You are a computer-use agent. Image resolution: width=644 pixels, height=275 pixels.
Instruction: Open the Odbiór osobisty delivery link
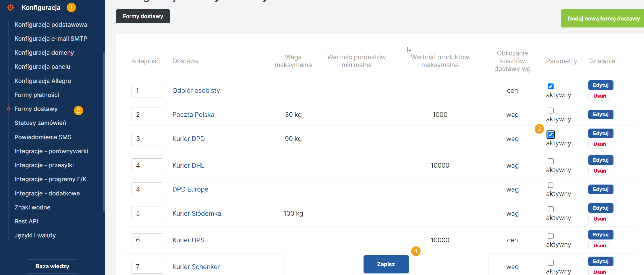tap(196, 90)
